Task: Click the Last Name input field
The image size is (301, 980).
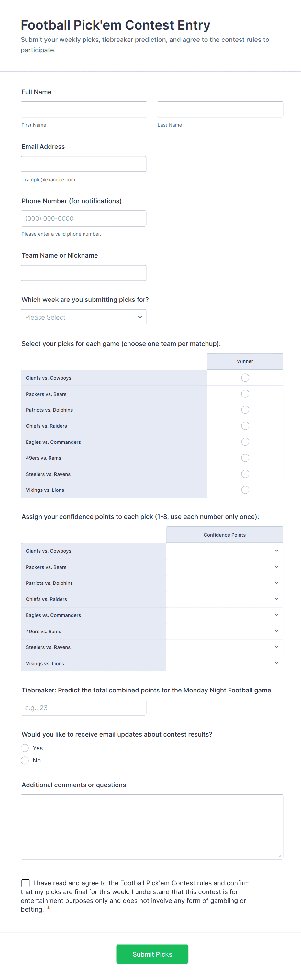Action: coord(220,109)
